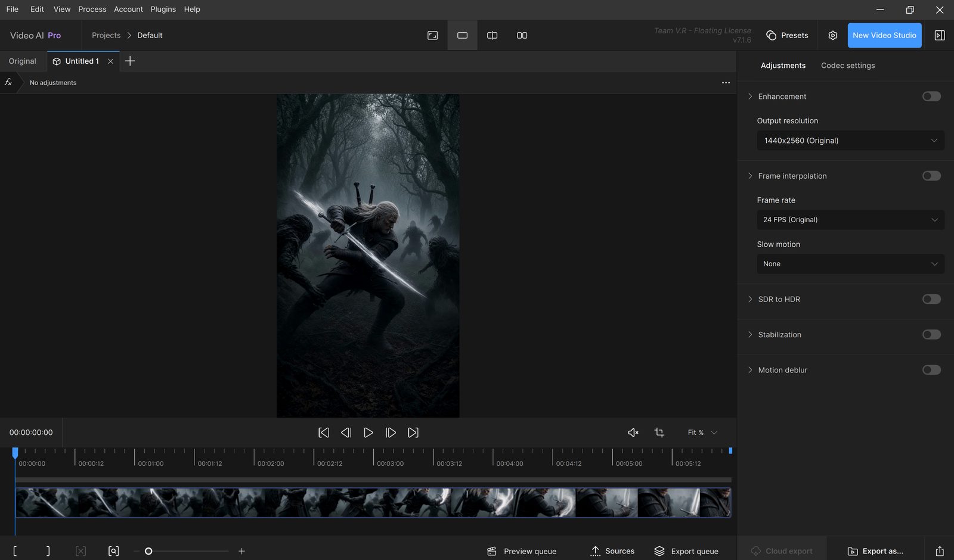Click the Export as... button

(875, 551)
